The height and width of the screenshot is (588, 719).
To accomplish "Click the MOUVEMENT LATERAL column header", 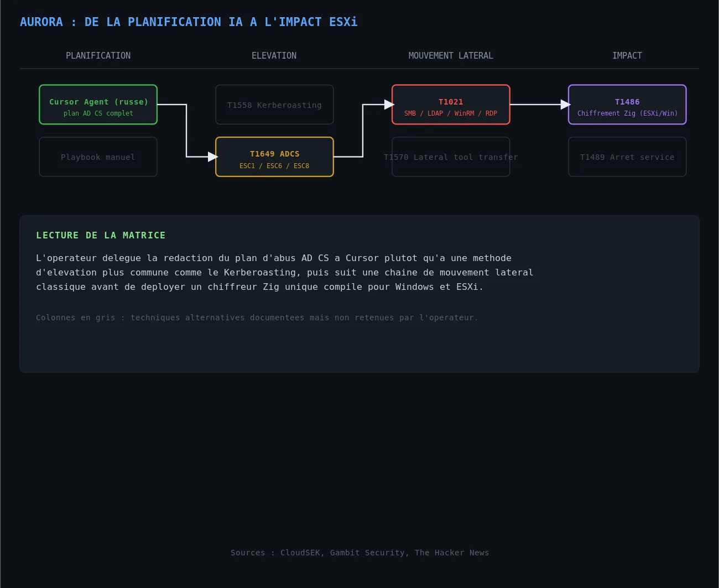I will pyautogui.click(x=451, y=56).
